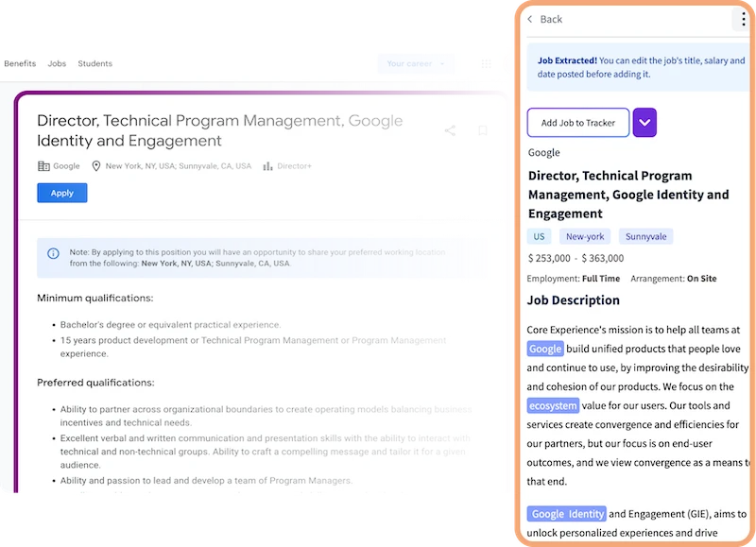Screen dimensions: 756x547
Task: Click the 'Employment: Full Time' text
Action: [x=574, y=279]
